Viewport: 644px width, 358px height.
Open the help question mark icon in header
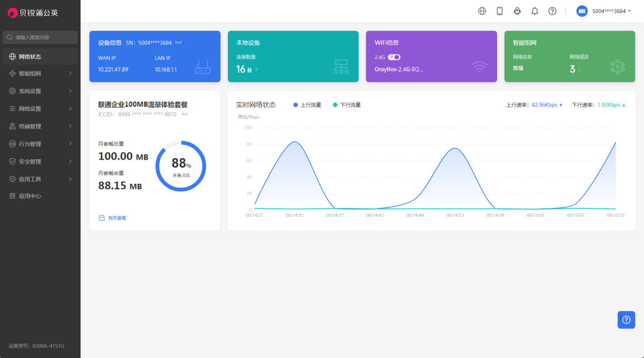click(x=552, y=11)
